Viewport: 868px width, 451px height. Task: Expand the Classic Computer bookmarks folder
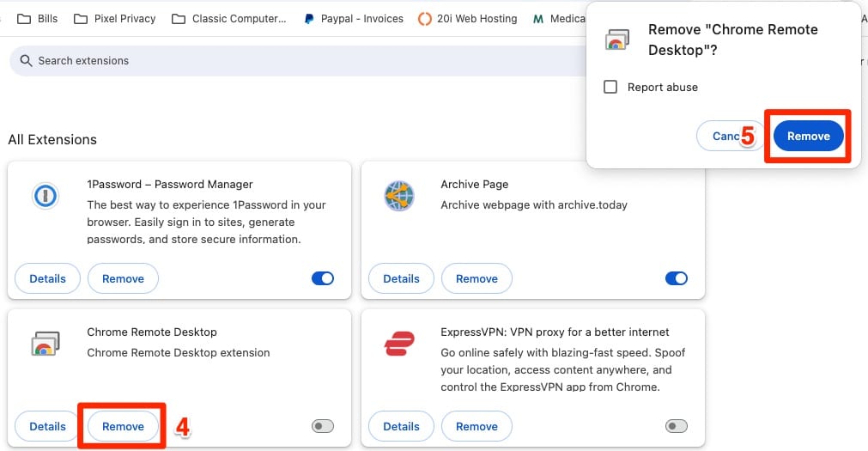(x=228, y=19)
